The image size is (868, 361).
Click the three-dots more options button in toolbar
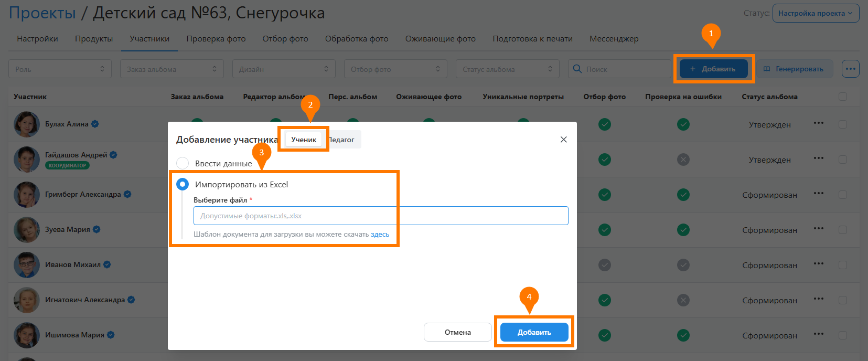tap(850, 69)
